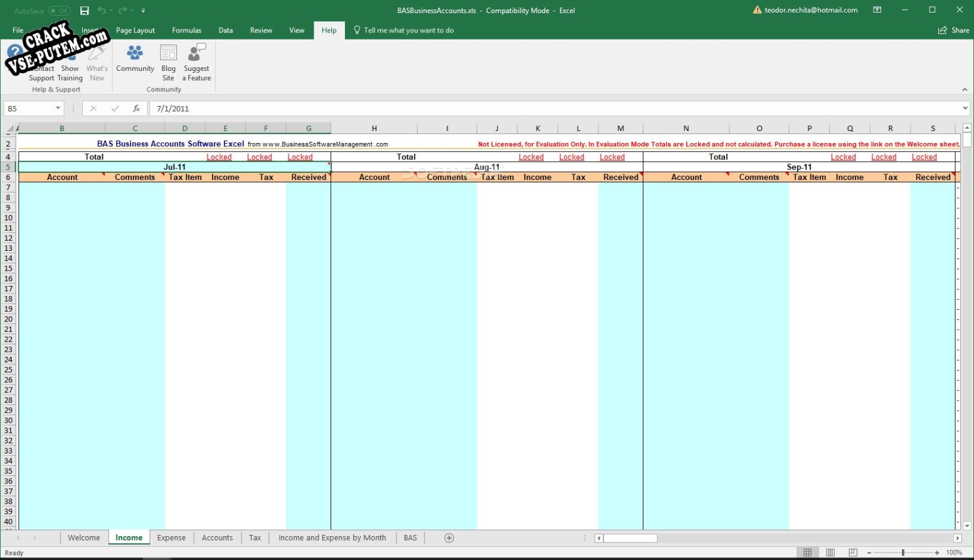Select the Aug-11 month header cell

[x=487, y=167]
